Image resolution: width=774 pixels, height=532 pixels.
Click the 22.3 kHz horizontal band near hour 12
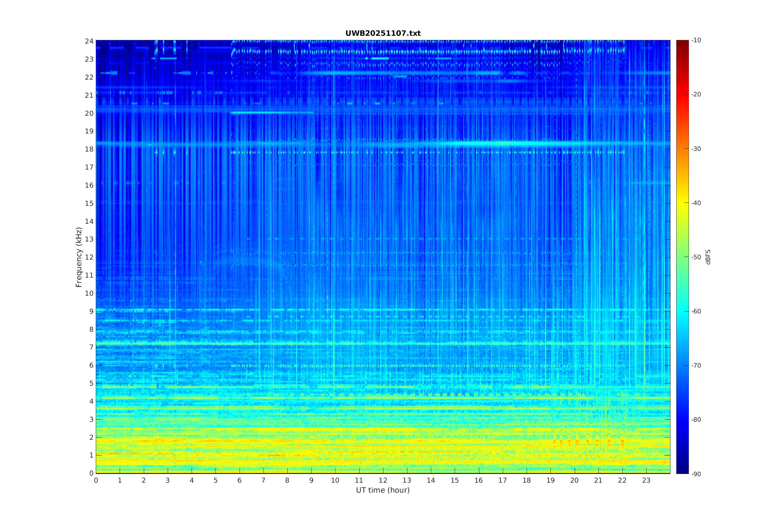(x=383, y=73)
